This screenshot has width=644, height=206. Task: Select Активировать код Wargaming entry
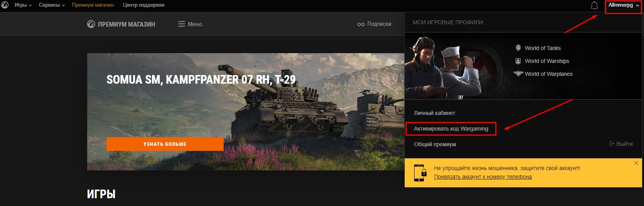[451, 129]
